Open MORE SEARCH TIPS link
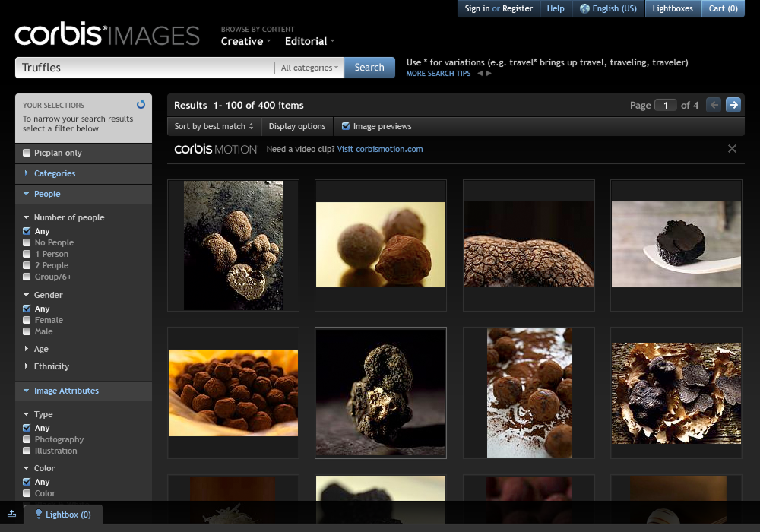 pos(439,74)
